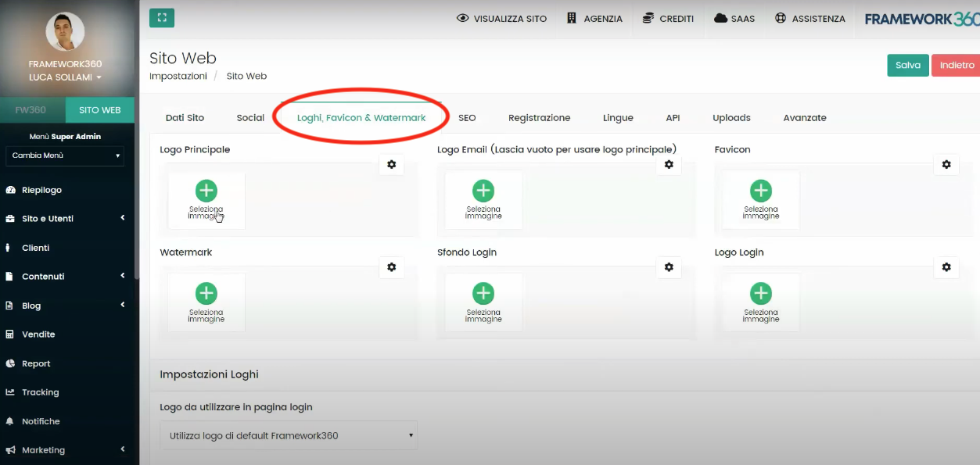Image resolution: width=980 pixels, height=465 pixels.
Task: Add image for Watermark
Action: click(x=206, y=303)
